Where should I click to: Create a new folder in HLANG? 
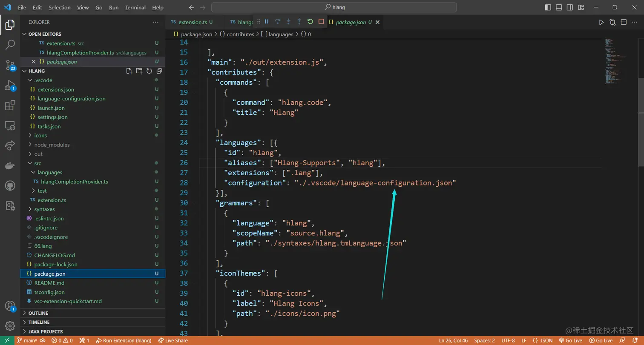[x=139, y=71]
